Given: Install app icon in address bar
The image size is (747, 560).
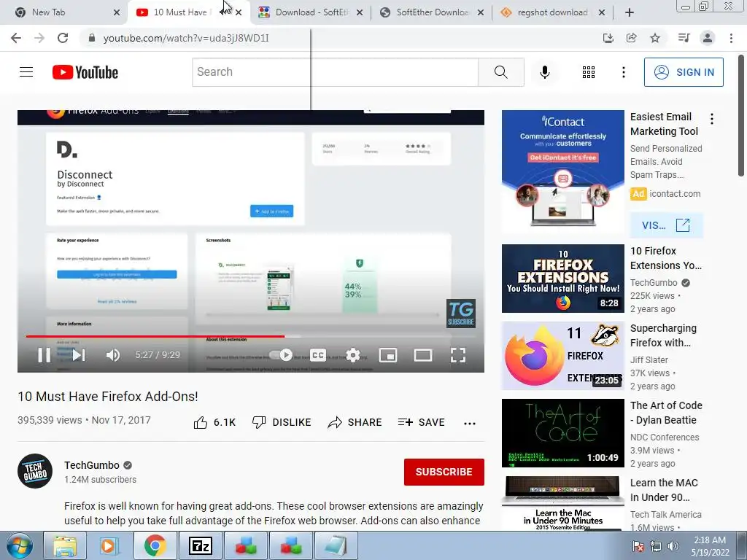Looking at the screenshot, I should 608,38.
